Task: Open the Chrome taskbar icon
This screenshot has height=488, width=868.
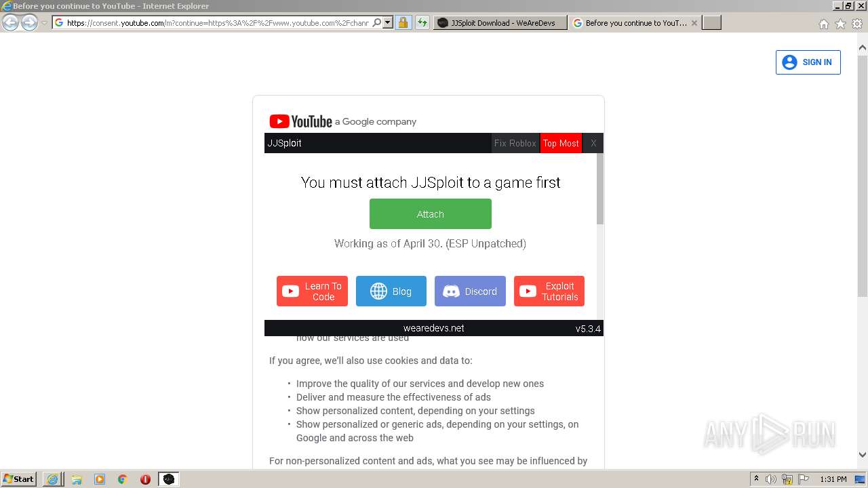Action: coord(123,479)
